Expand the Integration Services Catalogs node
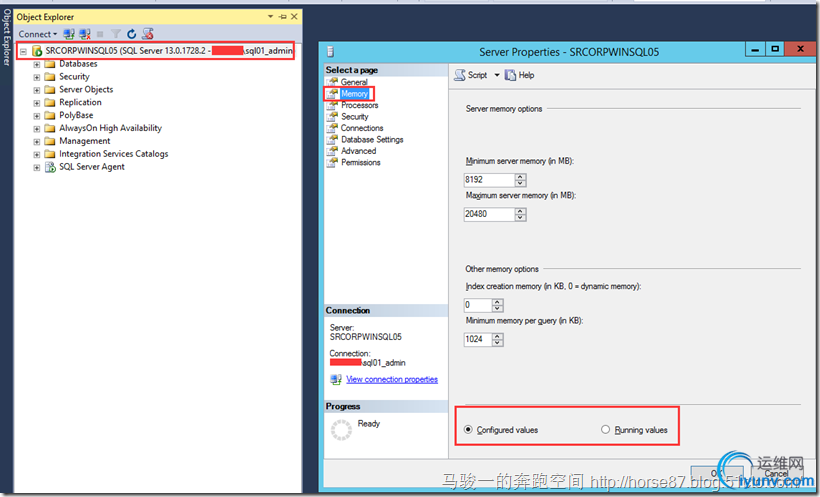Image resolution: width=820 pixels, height=497 pixels. tap(37, 154)
